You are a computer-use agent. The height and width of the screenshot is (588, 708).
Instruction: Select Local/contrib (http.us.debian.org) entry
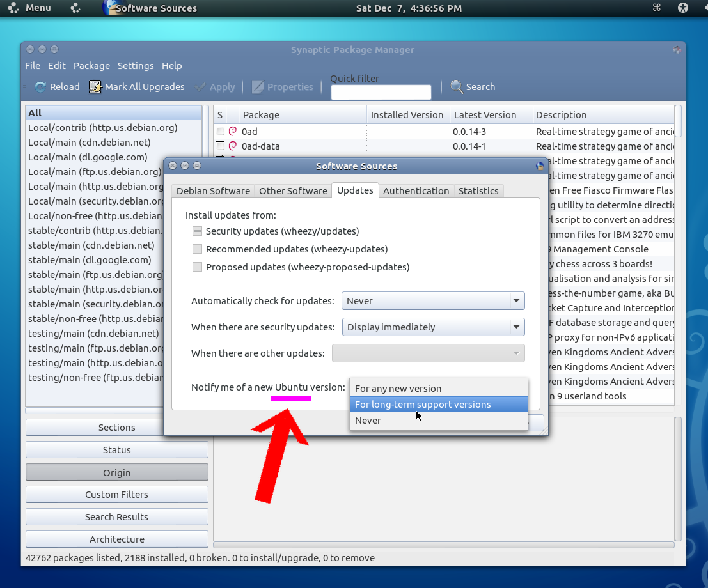(114, 128)
